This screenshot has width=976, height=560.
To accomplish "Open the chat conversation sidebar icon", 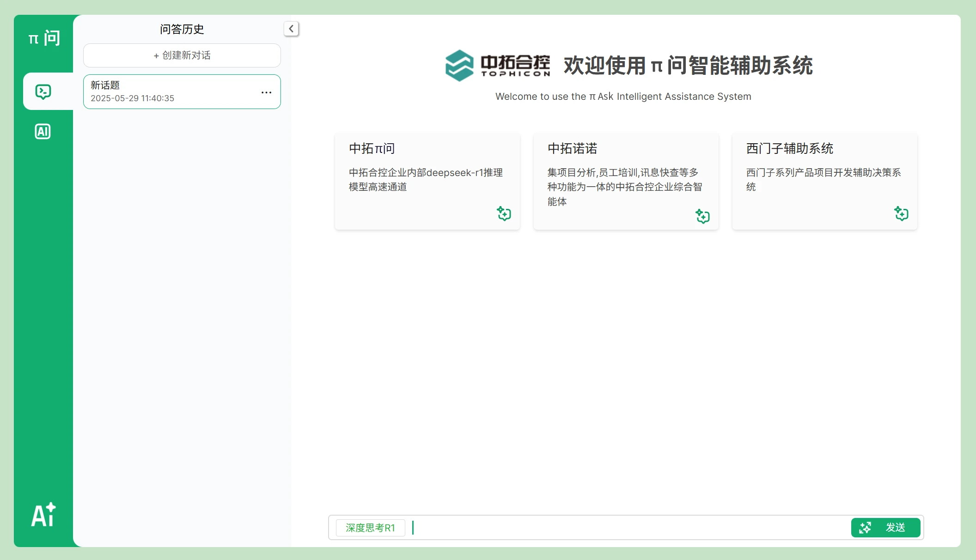I will 43,91.
